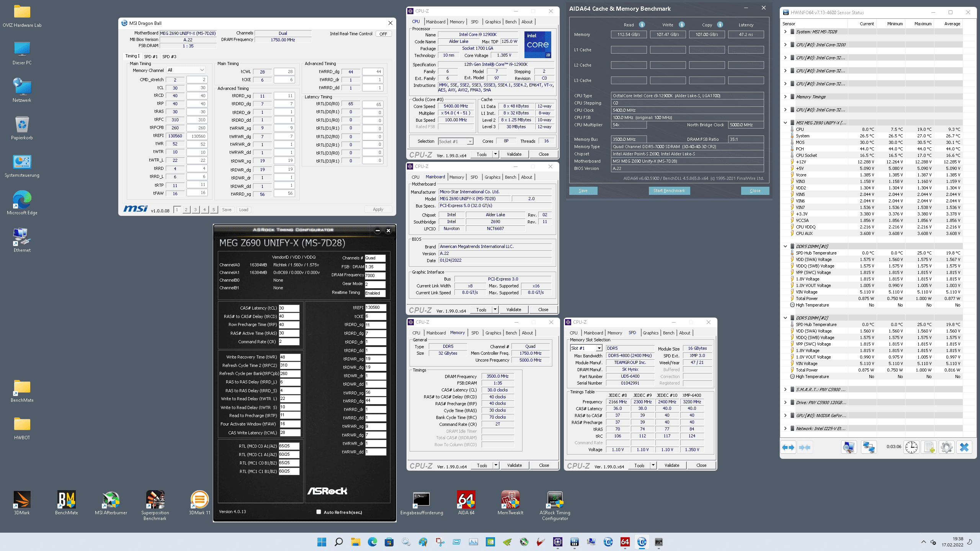Open Slot #1 dropdown in CPU-Z SPD
The width and height of the screenshot is (980, 551).
[x=586, y=348]
